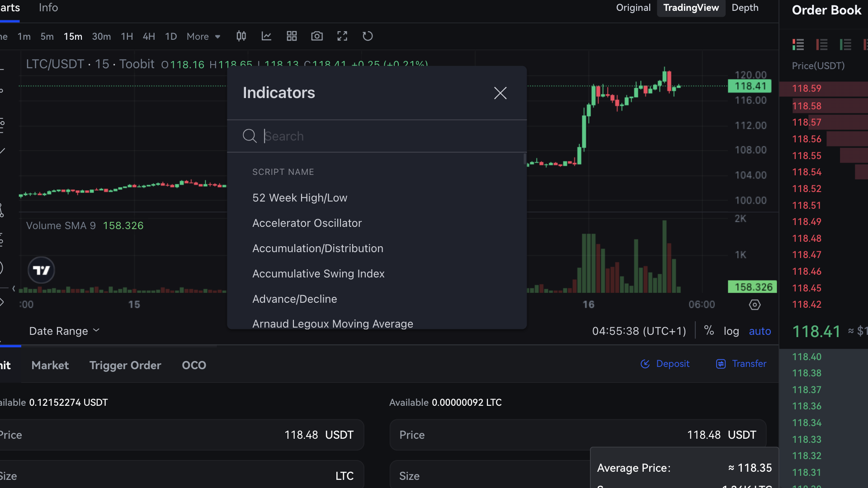This screenshot has height=488, width=868.
Task: Enable auto scaling on the chart
Action: (759, 331)
